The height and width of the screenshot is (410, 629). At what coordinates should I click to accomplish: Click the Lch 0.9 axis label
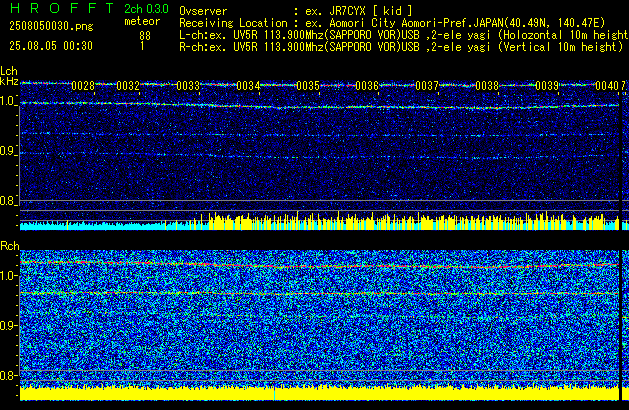coord(8,151)
